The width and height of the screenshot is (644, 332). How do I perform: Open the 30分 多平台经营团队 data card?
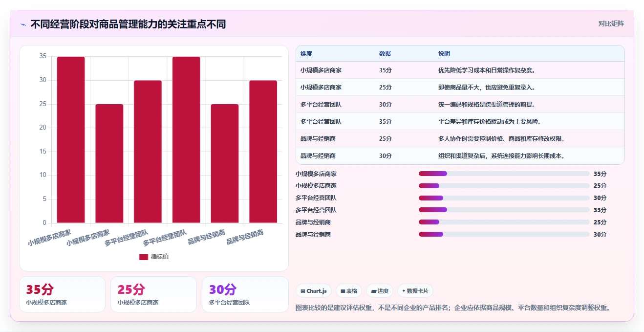[x=245, y=294]
